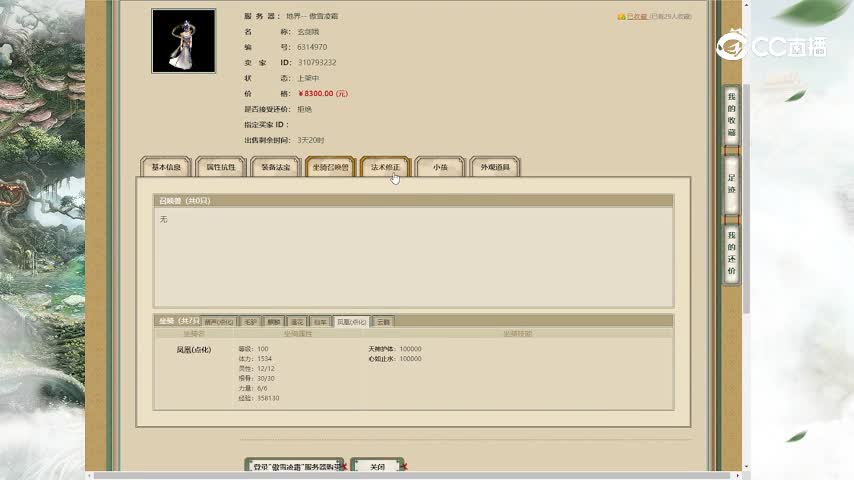Click the 关闭 close button
854x480 pixels.
[377, 467]
